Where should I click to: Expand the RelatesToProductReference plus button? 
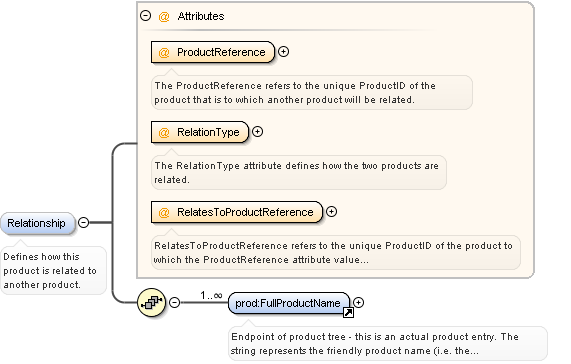[331, 211]
